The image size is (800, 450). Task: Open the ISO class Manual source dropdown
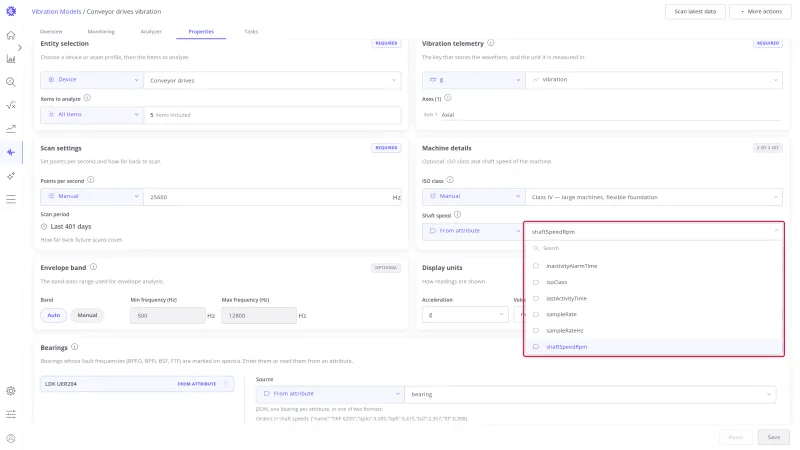[473, 196]
